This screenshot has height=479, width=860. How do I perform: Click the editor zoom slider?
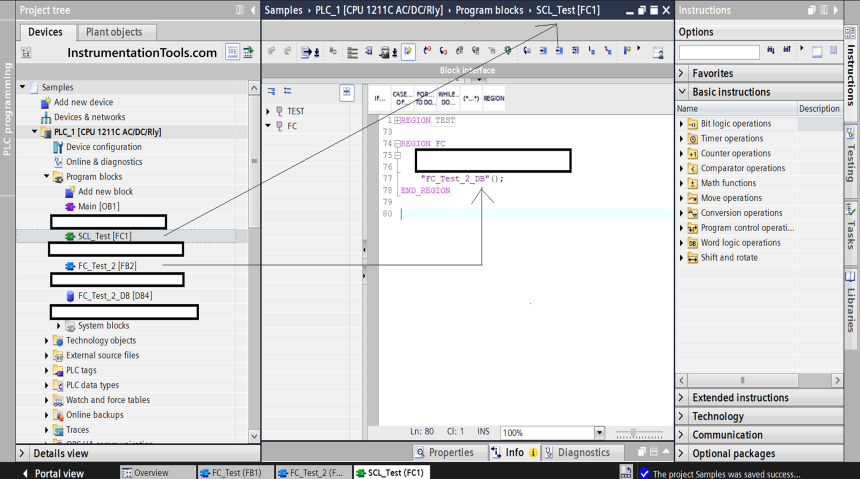coord(639,433)
